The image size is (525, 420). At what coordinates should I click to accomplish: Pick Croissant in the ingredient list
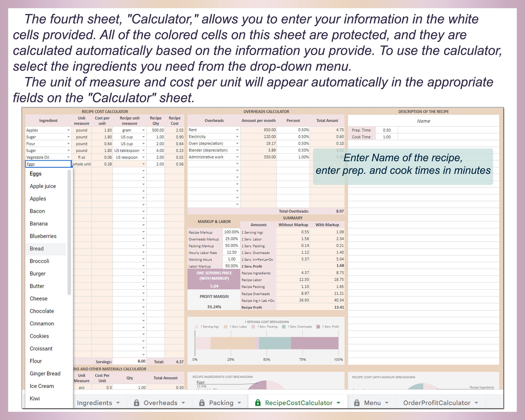tap(46, 349)
